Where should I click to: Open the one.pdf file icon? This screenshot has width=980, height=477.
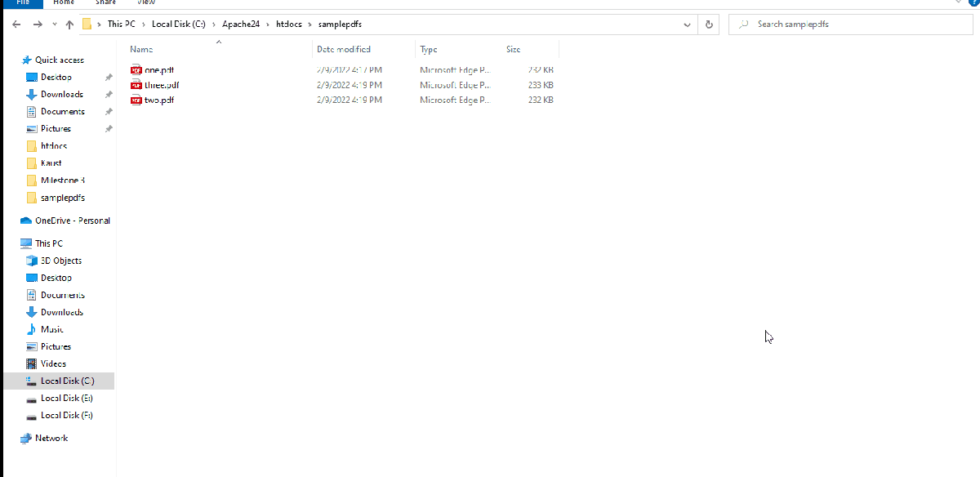tap(136, 70)
